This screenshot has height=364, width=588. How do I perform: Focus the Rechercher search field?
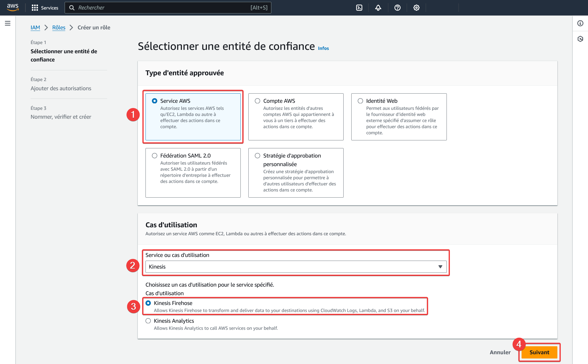tap(168, 8)
